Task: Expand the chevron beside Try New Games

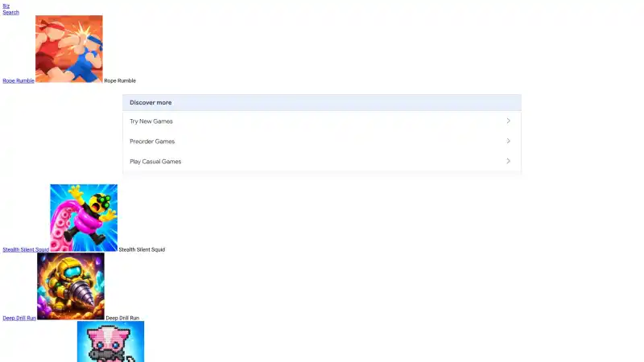Action: [508, 121]
